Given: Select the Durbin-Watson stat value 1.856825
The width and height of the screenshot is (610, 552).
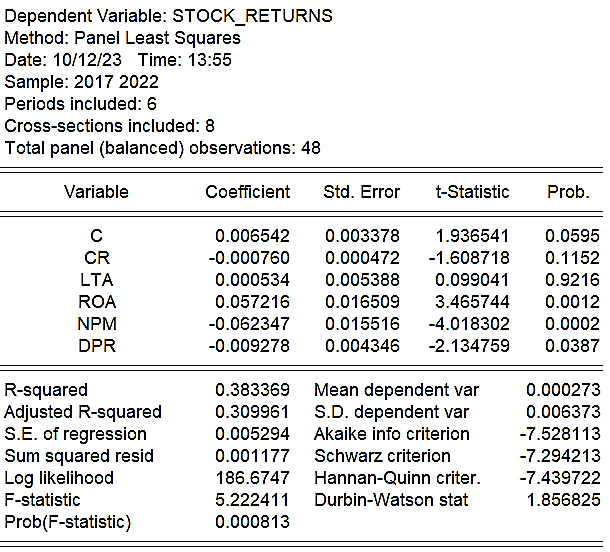Looking at the screenshot, I should 564,500.
